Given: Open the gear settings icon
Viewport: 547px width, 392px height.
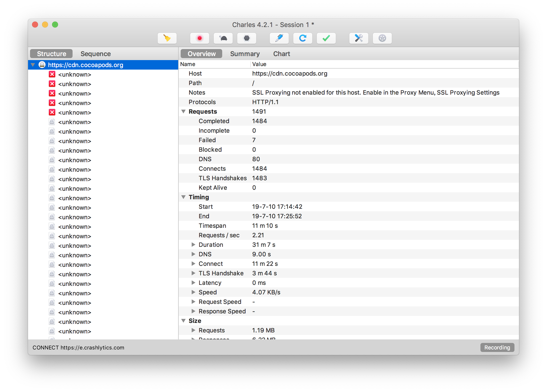Looking at the screenshot, I should (382, 38).
